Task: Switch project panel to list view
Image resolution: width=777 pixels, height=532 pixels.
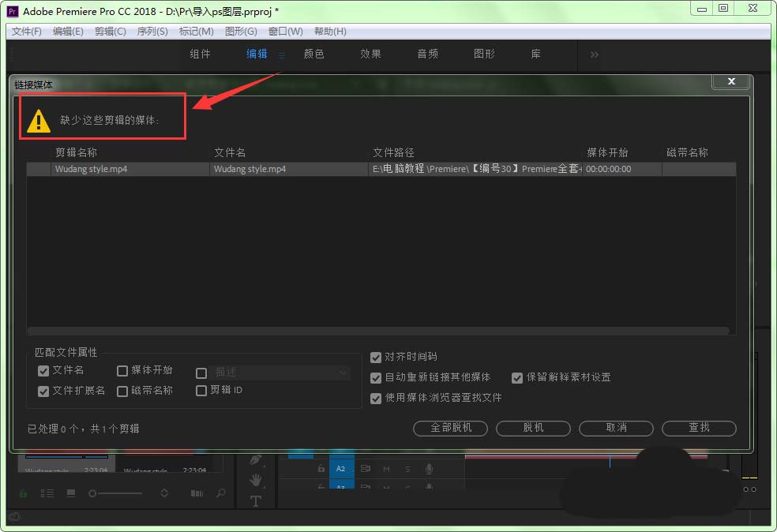Action: 47,493
